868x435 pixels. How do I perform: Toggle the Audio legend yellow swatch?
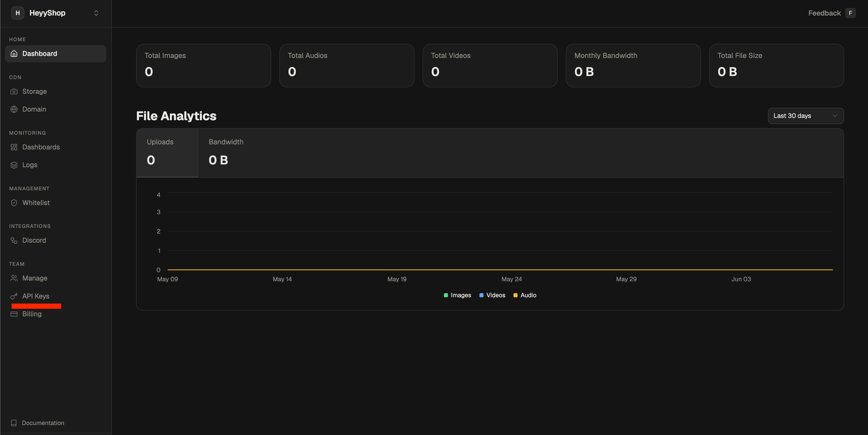(516, 295)
